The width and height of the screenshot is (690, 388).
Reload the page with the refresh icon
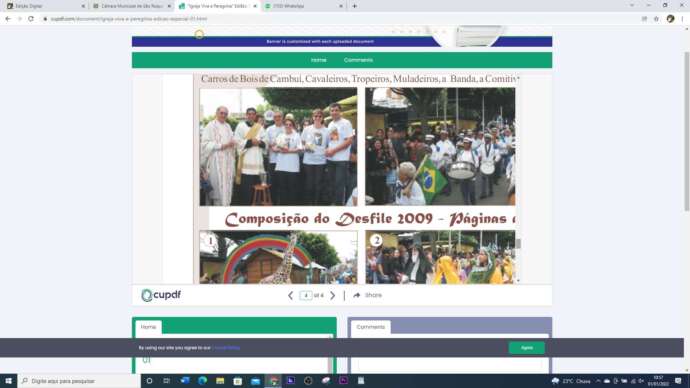pyautogui.click(x=31, y=19)
